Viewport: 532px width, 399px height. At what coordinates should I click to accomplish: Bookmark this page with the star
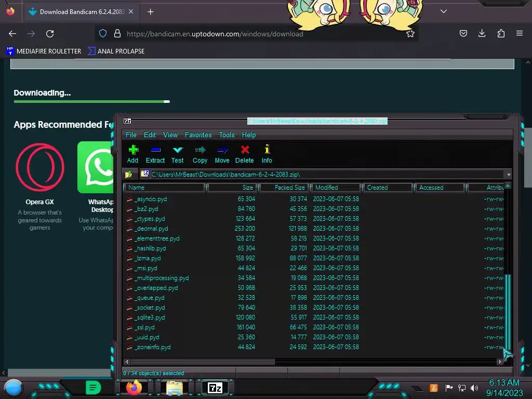tap(410, 34)
